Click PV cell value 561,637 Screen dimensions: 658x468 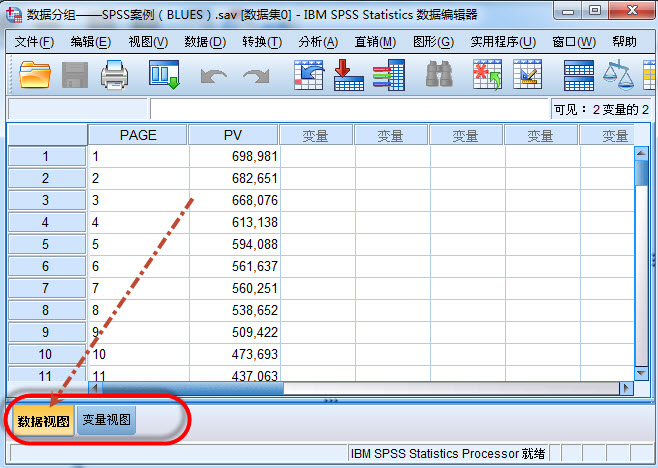tap(235, 266)
